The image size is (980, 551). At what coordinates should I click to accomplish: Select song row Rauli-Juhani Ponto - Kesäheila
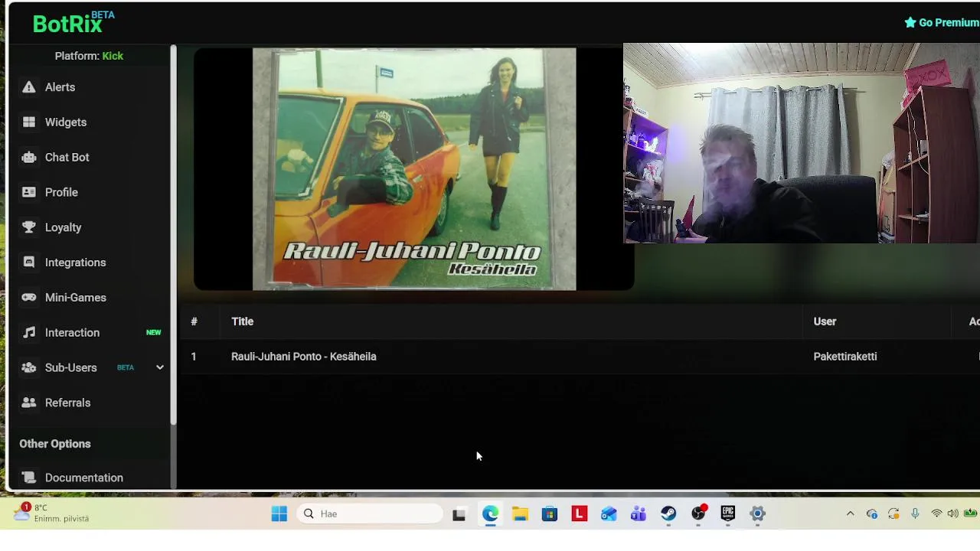tap(580, 357)
